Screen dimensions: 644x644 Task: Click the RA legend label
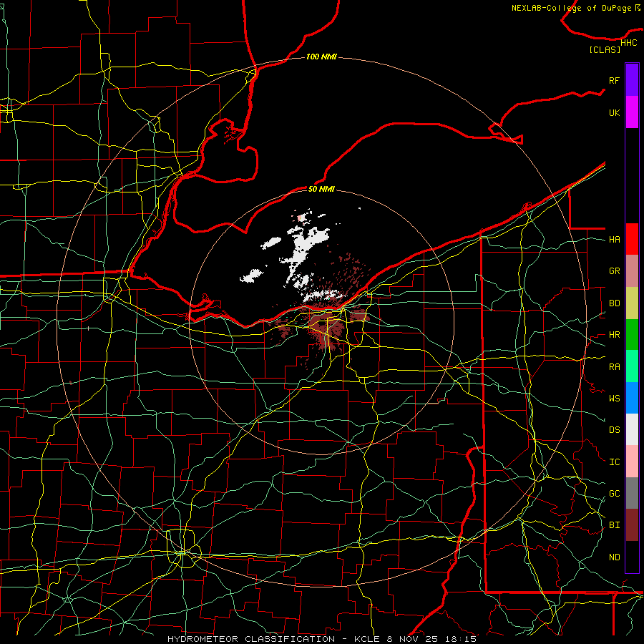[614, 367]
